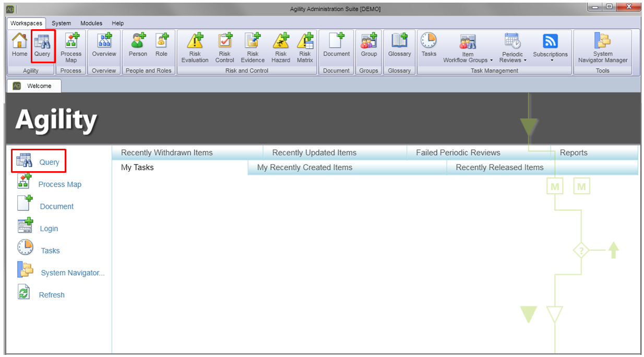644x357 pixels.
Task: Create a Risk Evidence item
Action: 253,47
